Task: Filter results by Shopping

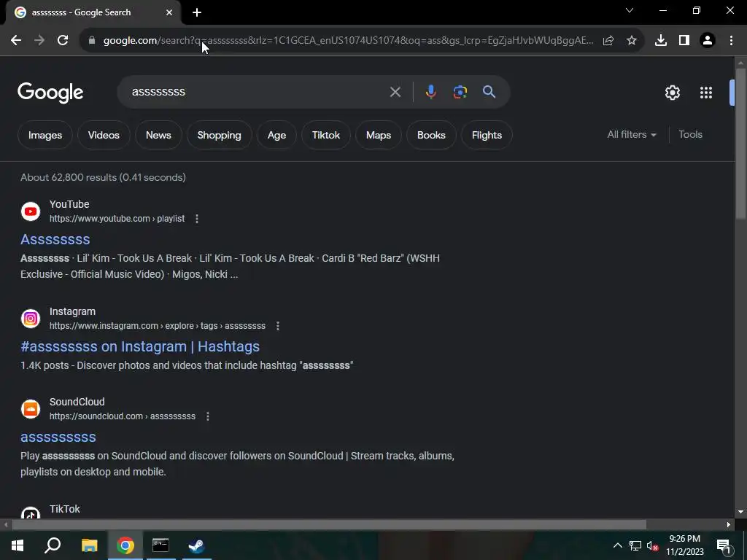Action: tap(219, 135)
